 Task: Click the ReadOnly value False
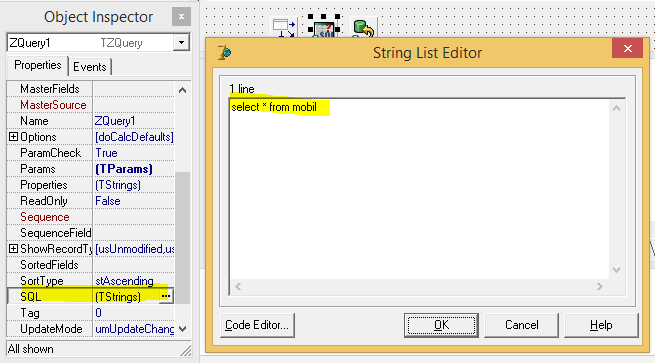coord(108,201)
